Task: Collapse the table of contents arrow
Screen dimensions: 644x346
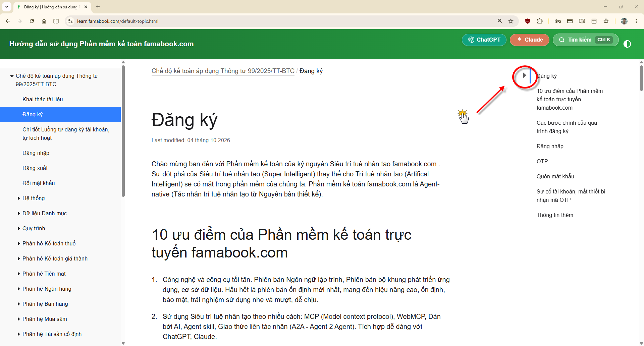Action: 525,75
